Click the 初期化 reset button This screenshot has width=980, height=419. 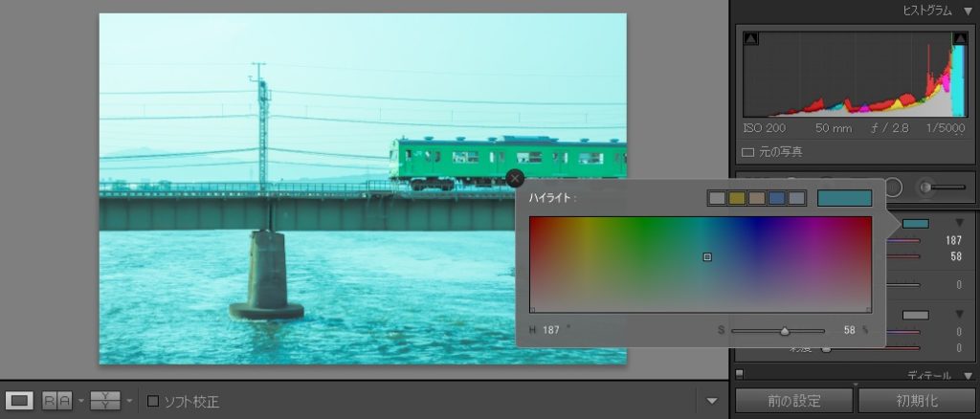coord(917,400)
